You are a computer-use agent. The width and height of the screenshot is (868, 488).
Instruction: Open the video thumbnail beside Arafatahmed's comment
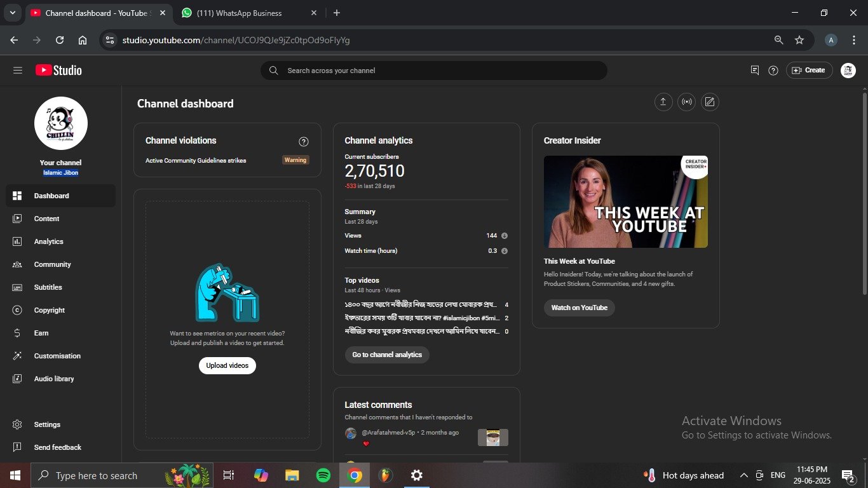click(493, 437)
